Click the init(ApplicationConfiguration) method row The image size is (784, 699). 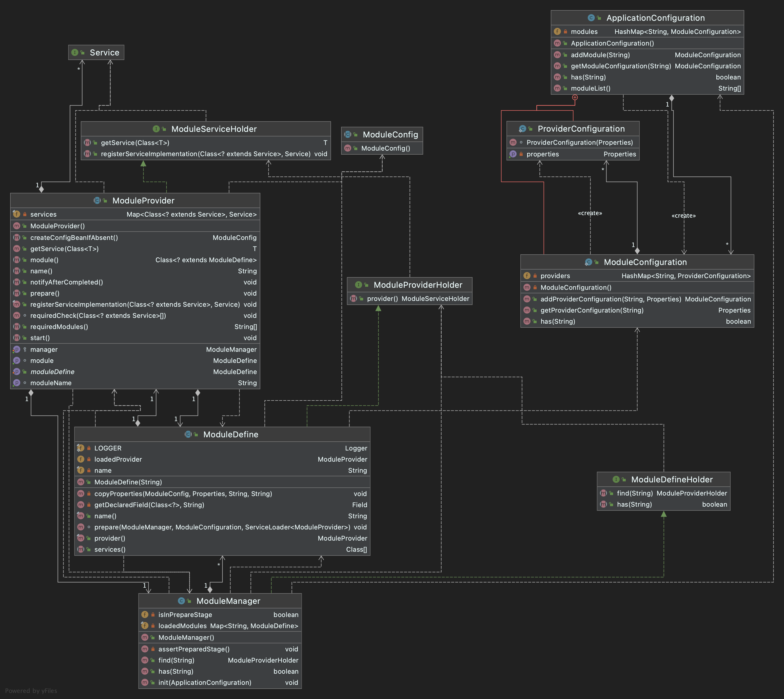tap(204, 683)
